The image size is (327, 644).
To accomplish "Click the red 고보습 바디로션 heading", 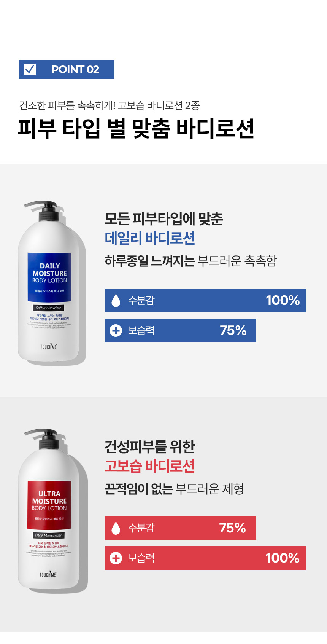I will coord(150,466).
